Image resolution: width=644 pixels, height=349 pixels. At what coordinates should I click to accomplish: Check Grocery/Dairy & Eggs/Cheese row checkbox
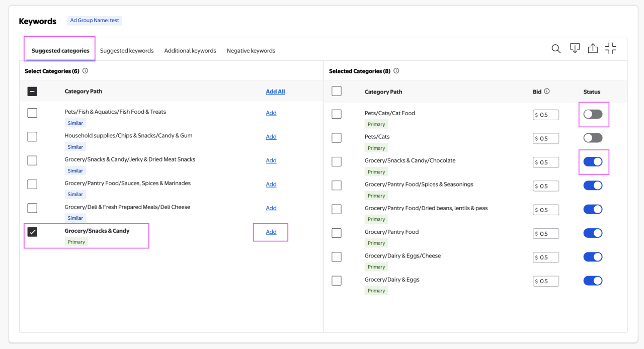(x=337, y=257)
